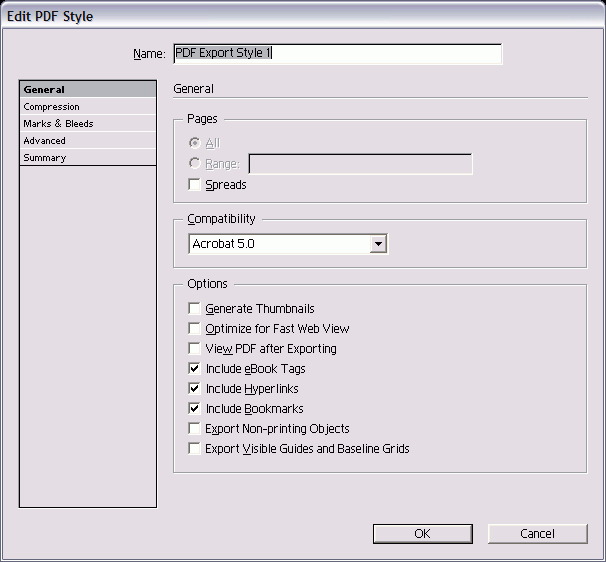Toggle Optimize for Fast Web View
The height and width of the screenshot is (562, 606).
[195, 329]
